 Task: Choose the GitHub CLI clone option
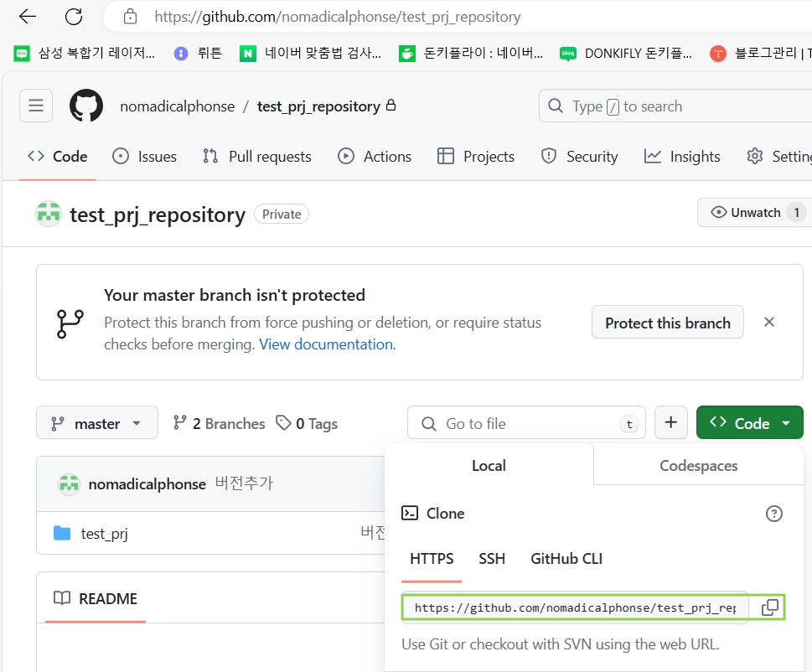coord(566,559)
